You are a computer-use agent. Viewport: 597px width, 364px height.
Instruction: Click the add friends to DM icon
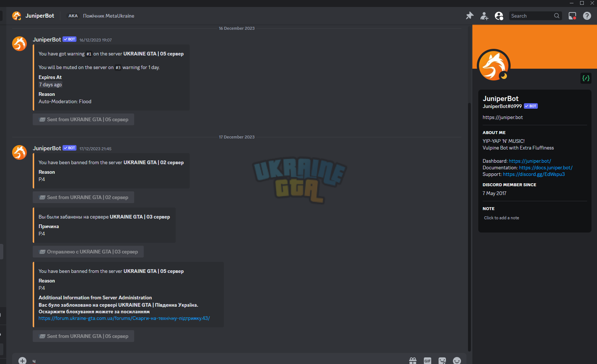click(484, 16)
